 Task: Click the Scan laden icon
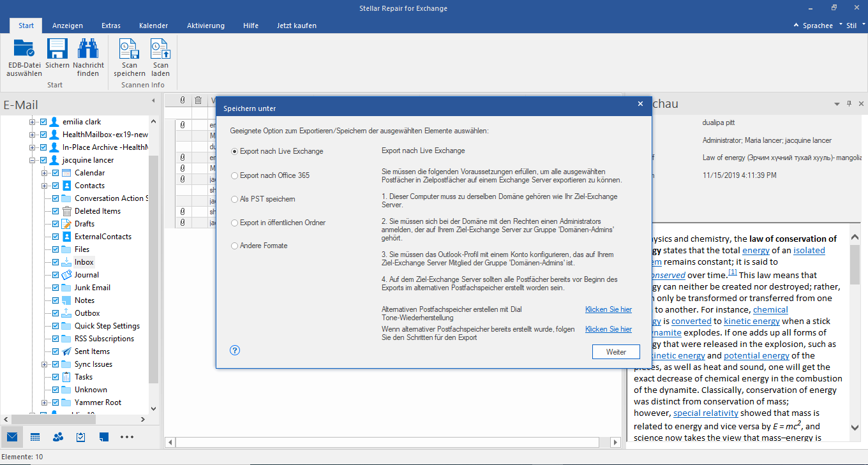160,50
